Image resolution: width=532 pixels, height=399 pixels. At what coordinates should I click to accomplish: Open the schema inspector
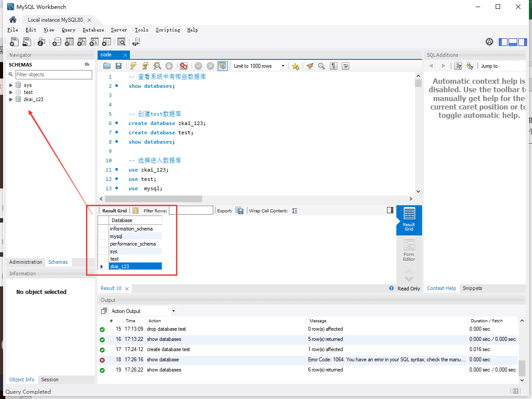coord(41,42)
